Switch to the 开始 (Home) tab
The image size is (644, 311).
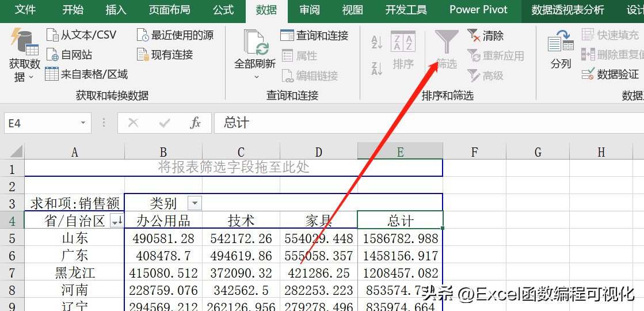(x=73, y=10)
